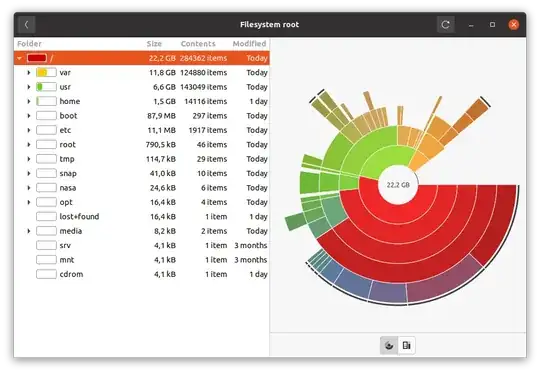Sort by the Modified column header
Image resolution: width=540 pixels, height=373 pixels.
[249, 44]
